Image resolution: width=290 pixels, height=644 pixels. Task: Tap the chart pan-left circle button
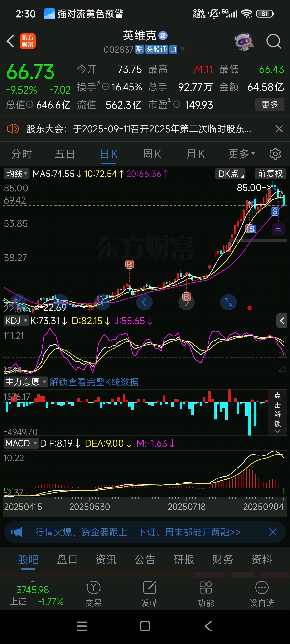[x=144, y=302]
